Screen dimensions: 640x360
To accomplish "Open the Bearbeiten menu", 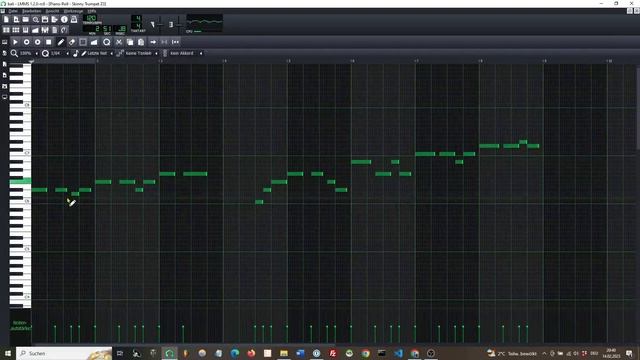I will pos(31,11).
